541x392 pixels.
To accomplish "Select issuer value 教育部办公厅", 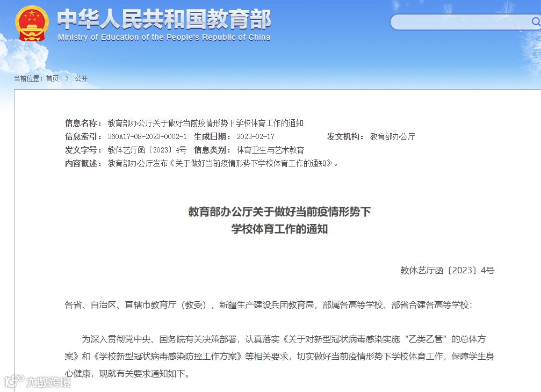I will tap(392, 136).
